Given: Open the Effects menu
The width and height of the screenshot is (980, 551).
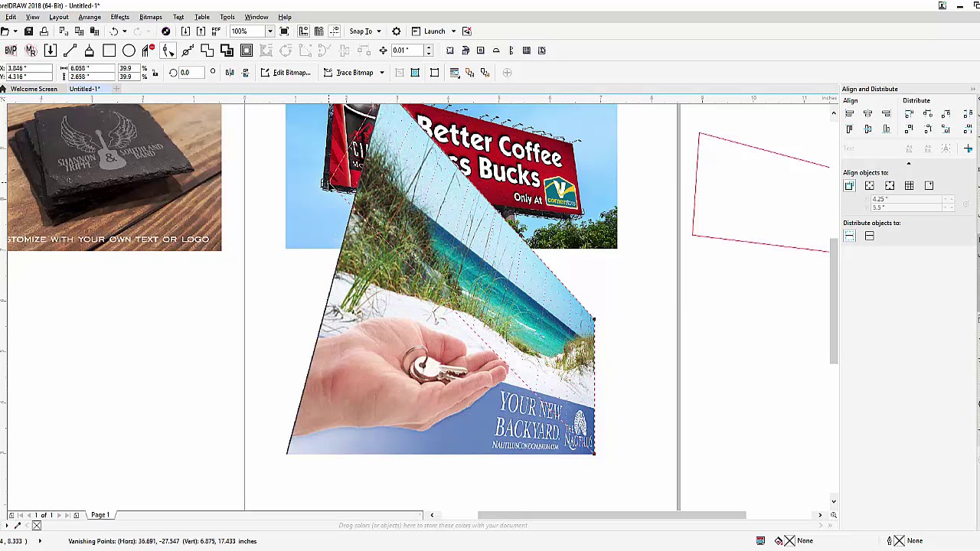Looking at the screenshot, I should point(120,17).
